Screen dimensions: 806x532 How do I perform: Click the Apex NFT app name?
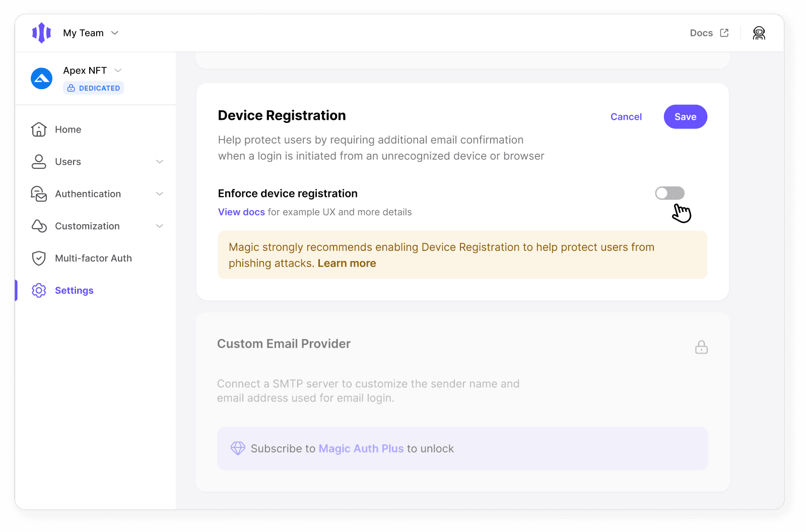click(x=85, y=71)
